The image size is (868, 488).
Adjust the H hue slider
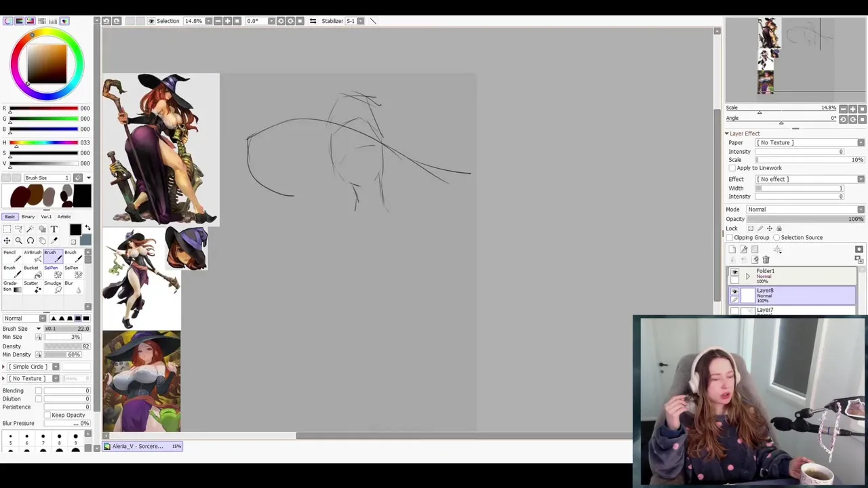click(x=44, y=143)
